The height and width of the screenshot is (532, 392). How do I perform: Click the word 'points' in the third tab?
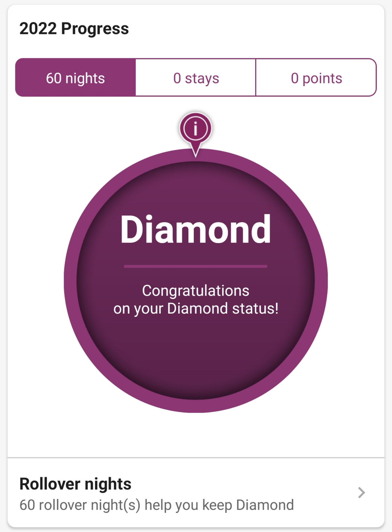(x=322, y=79)
